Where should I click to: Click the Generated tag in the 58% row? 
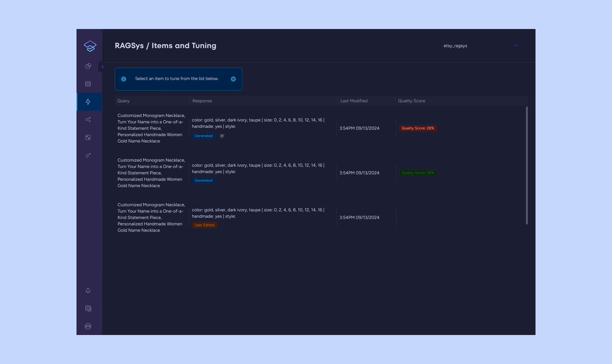coord(203,180)
